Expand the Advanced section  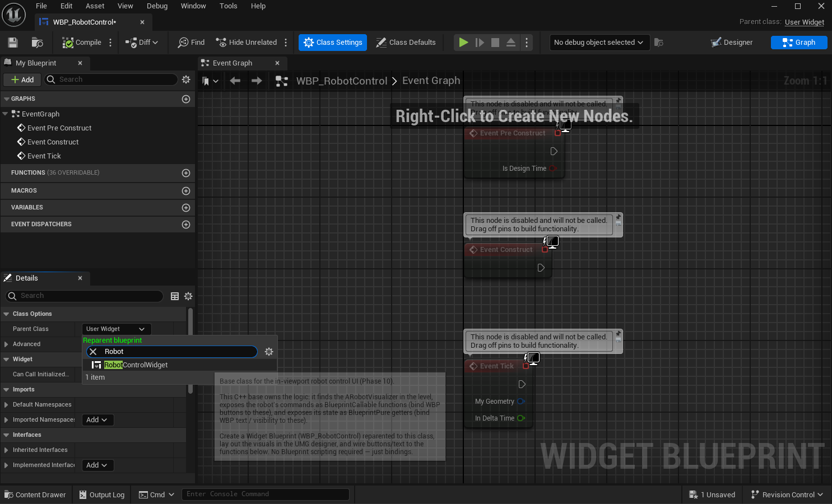(6, 344)
